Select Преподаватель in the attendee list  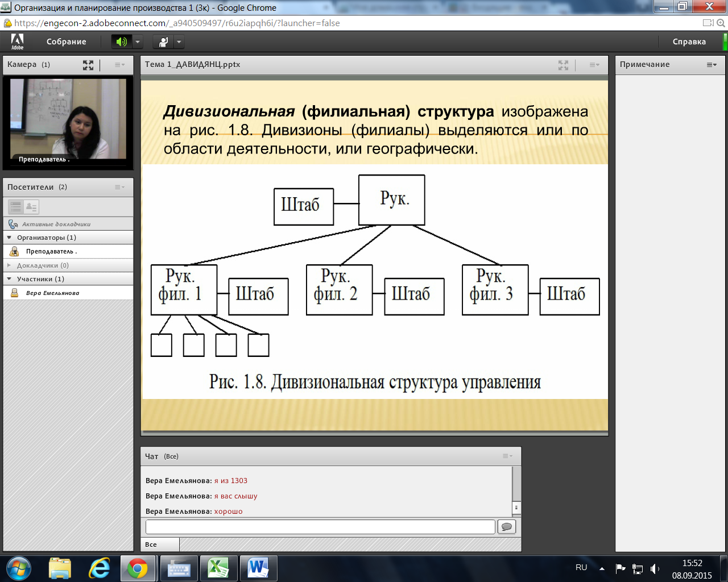coord(68,251)
